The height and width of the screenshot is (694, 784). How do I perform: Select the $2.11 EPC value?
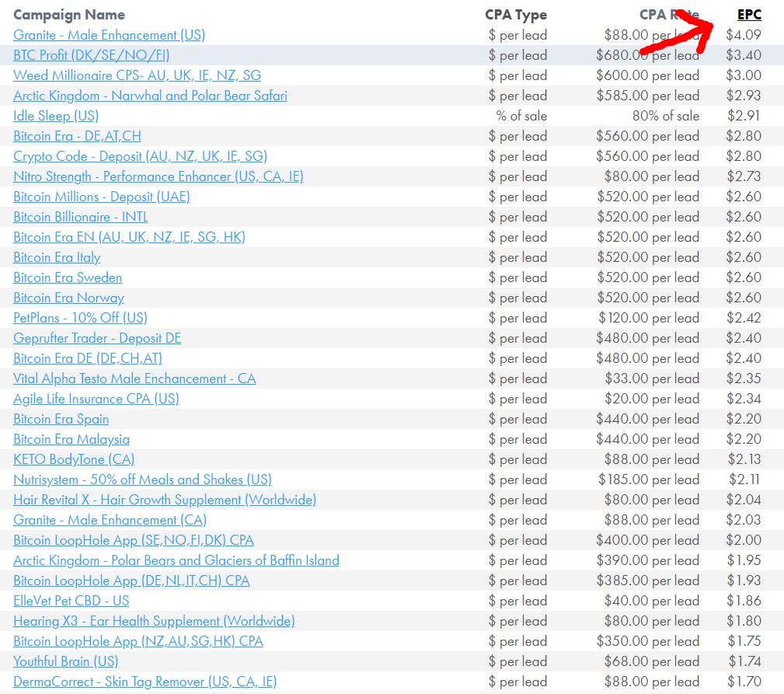pos(744,480)
